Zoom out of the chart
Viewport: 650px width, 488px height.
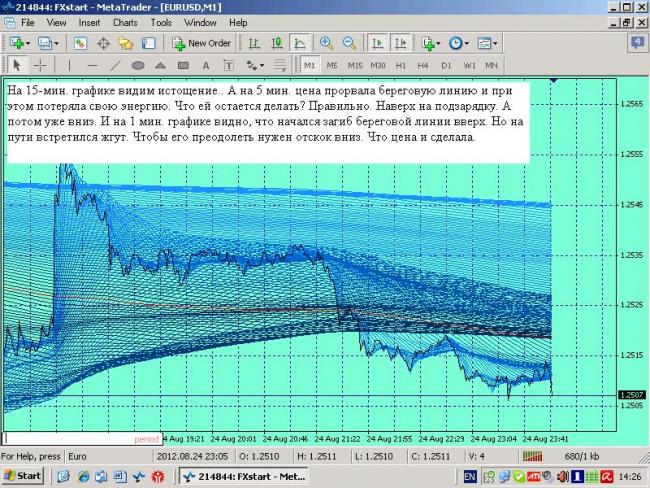coord(349,43)
